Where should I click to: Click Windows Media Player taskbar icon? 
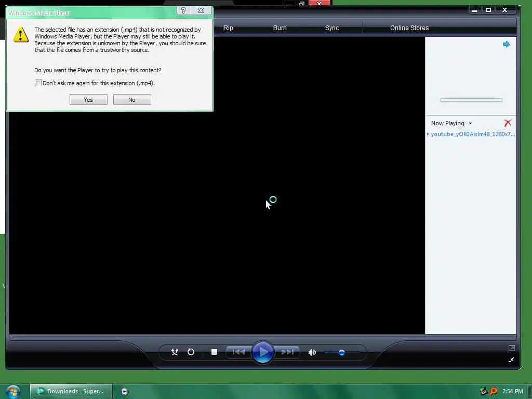tap(125, 392)
